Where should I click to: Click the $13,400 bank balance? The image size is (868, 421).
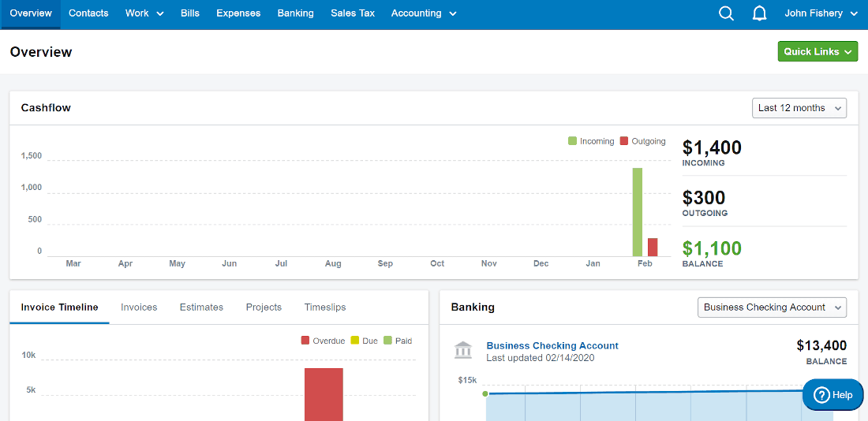pos(821,346)
